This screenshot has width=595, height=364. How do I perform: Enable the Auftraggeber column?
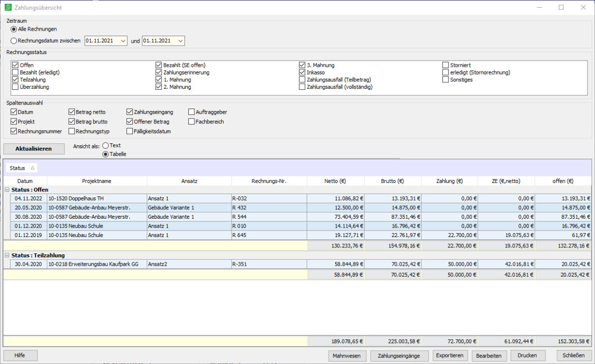pos(191,112)
